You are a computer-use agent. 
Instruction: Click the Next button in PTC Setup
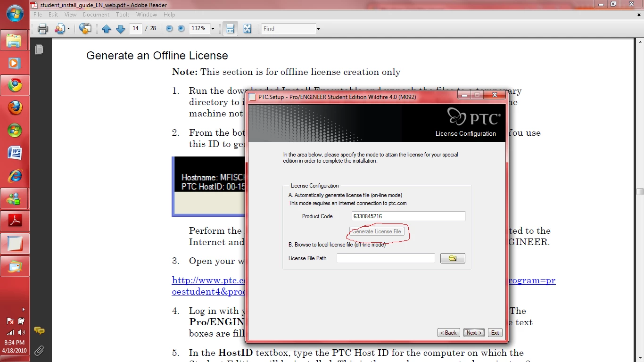[x=473, y=333]
